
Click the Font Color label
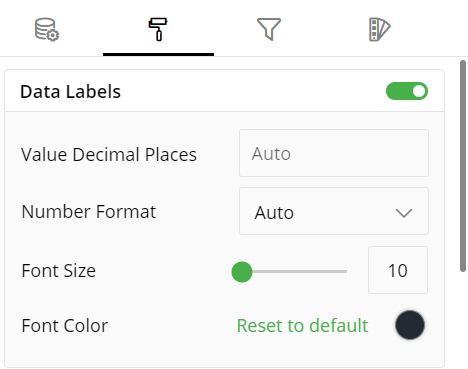pyautogui.click(x=65, y=325)
